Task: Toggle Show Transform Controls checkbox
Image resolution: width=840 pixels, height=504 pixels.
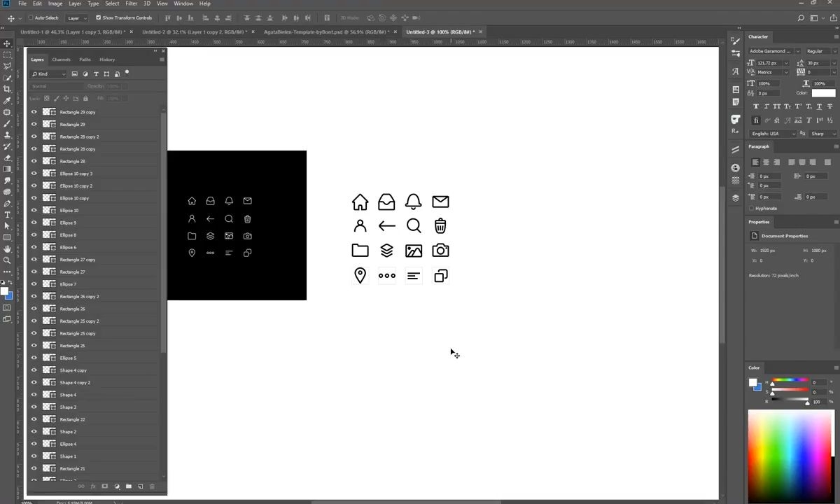Action: click(99, 17)
